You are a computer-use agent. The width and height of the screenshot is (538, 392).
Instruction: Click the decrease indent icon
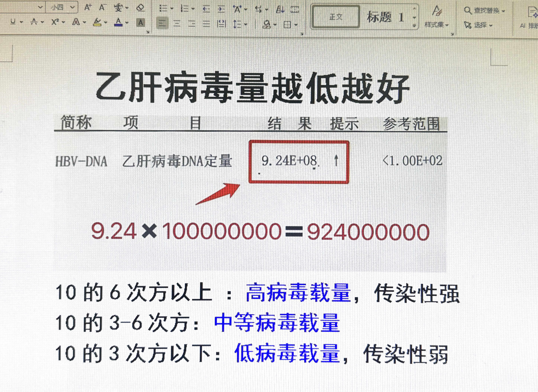[x=206, y=9]
